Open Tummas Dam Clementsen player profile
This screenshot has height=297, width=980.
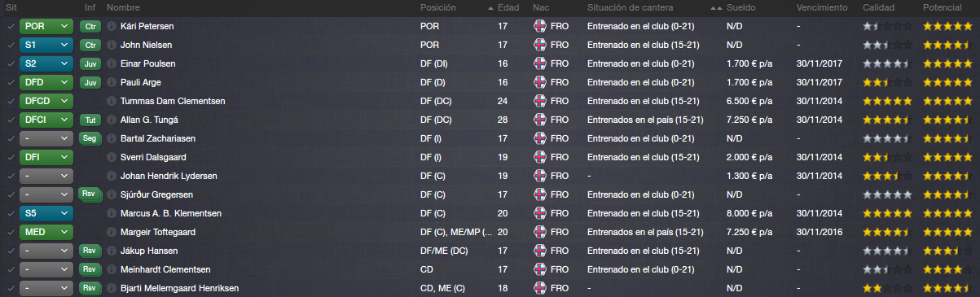coord(173,101)
